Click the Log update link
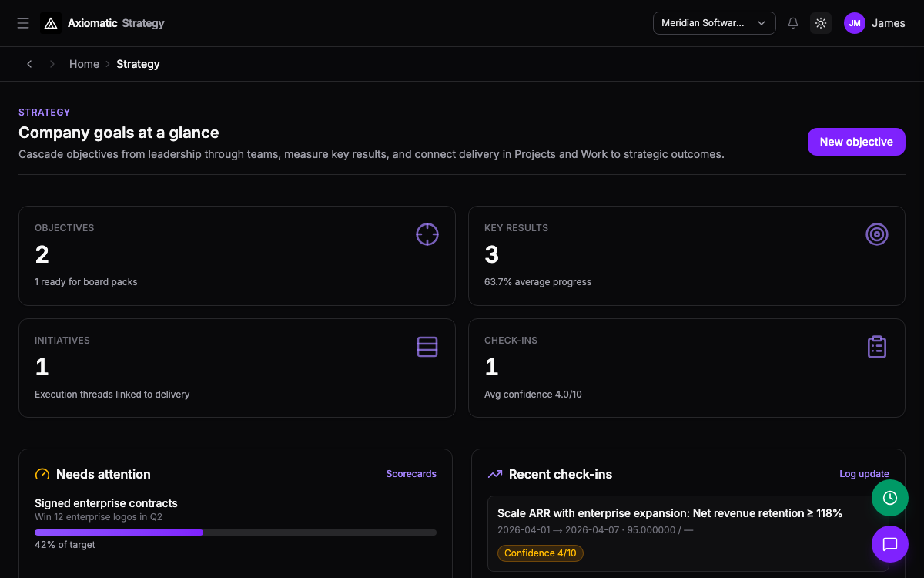Screen dimensions: 924x578 pos(864,474)
